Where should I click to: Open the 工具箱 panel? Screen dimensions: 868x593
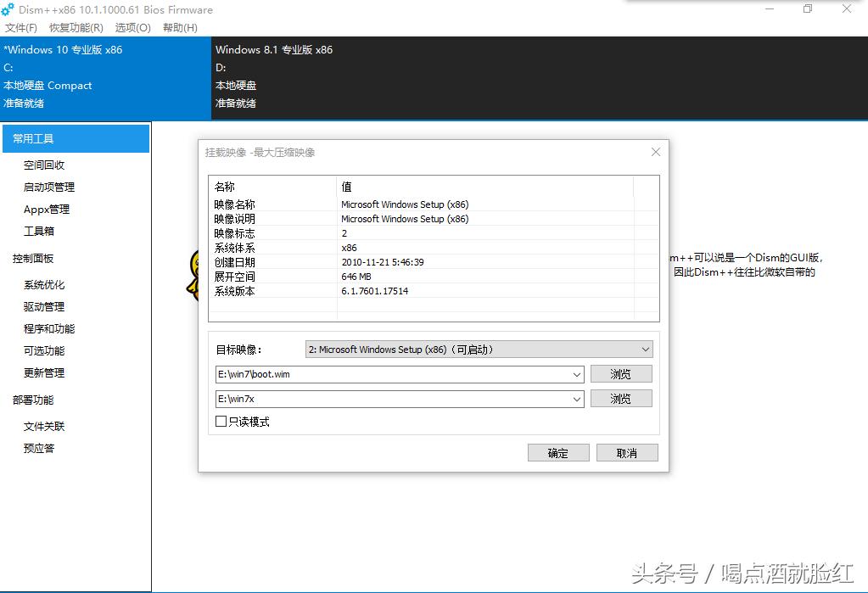click(39, 231)
